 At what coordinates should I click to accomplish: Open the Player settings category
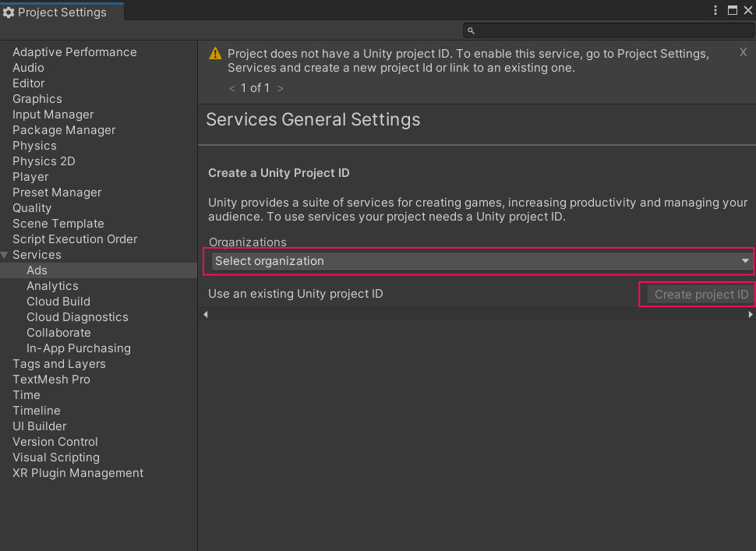tap(30, 177)
